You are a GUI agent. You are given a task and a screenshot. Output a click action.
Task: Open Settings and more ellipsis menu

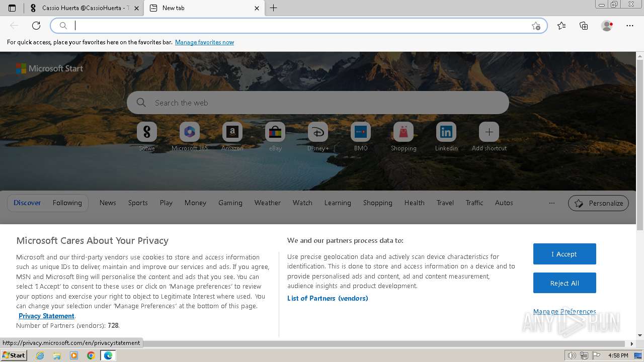tap(630, 26)
